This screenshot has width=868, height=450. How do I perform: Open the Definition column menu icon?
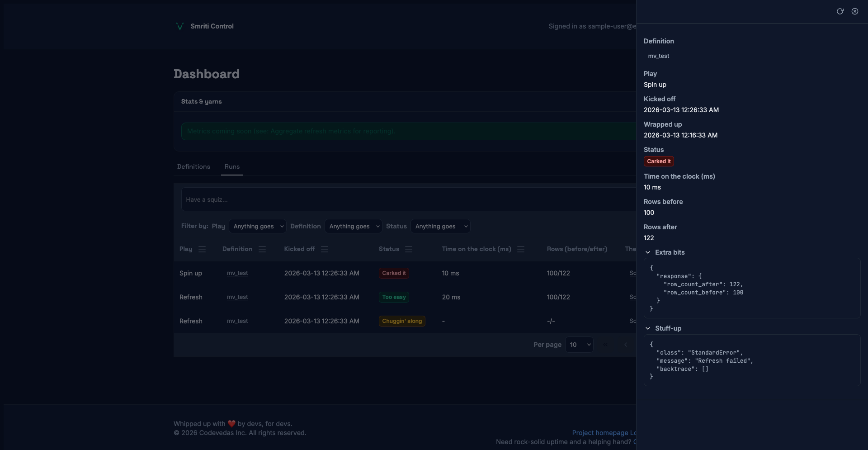tap(262, 249)
